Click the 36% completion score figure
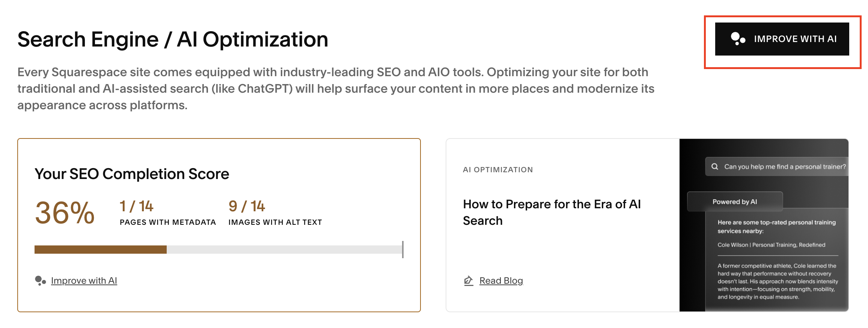 point(65,213)
